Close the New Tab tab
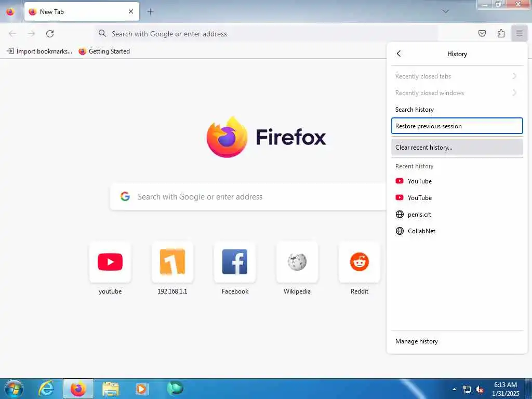532x399 pixels. [x=131, y=11]
